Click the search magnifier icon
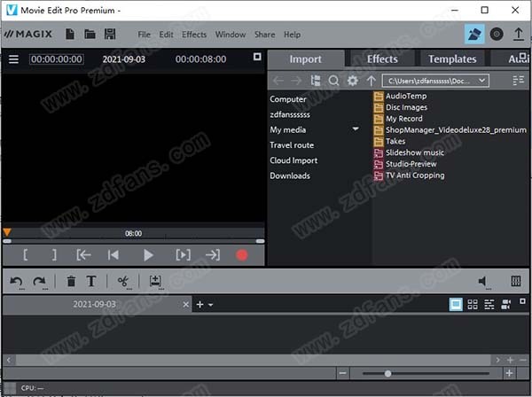Image resolution: width=532 pixels, height=397 pixels. click(334, 81)
